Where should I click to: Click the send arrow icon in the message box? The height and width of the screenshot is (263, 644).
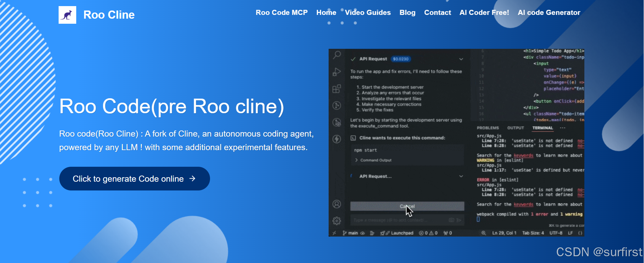coord(459,220)
